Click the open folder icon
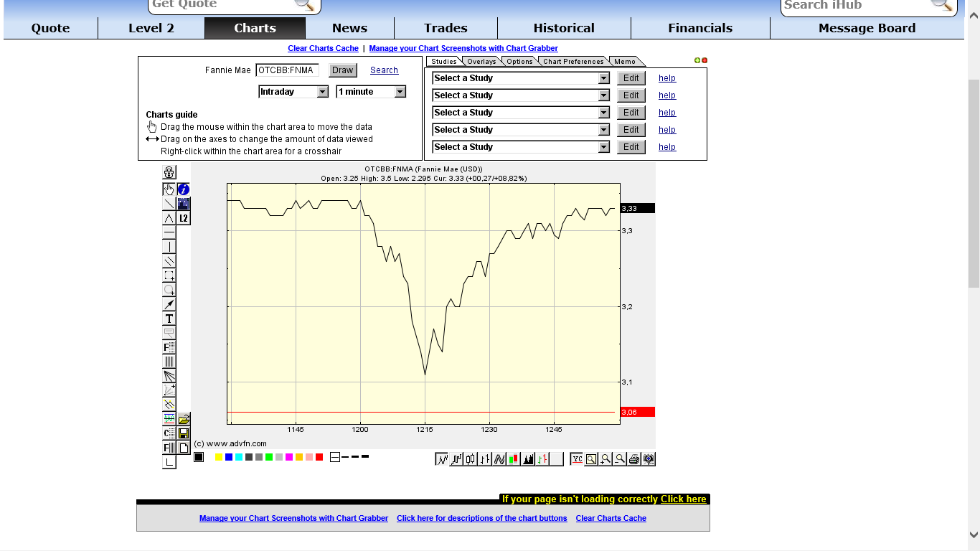980x551 pixels. pyautogui.click(x=184, y=419)
